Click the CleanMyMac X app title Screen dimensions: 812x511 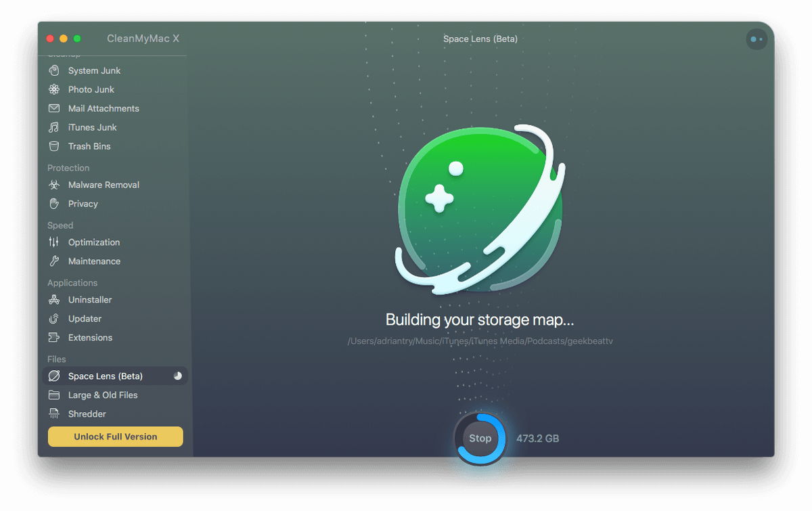click(143, 39)
